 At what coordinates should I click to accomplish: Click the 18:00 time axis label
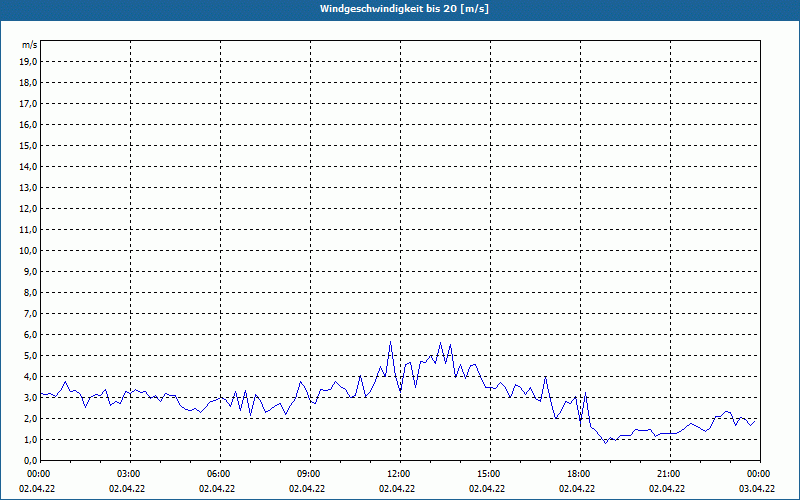[x=581, y=474]
